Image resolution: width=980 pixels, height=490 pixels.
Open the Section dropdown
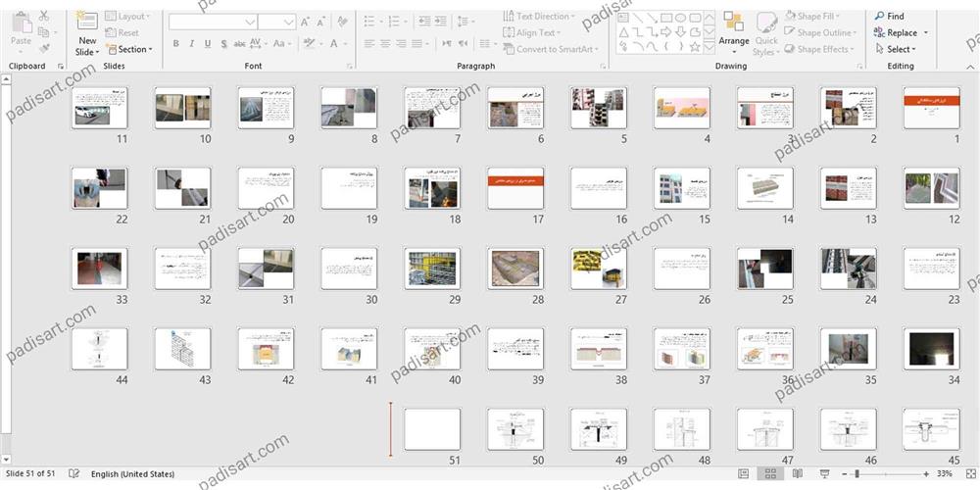point(131,49)
